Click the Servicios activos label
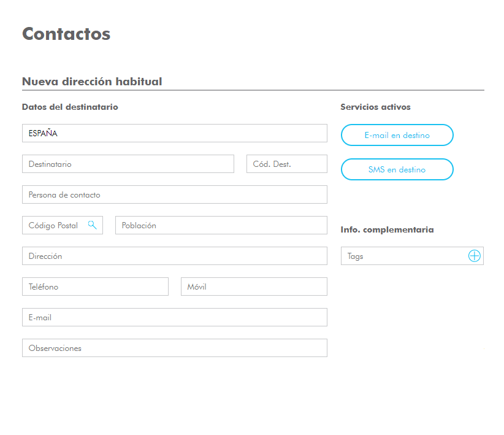The height and width of the screenshot is (435, 504). tap(375, 107)
